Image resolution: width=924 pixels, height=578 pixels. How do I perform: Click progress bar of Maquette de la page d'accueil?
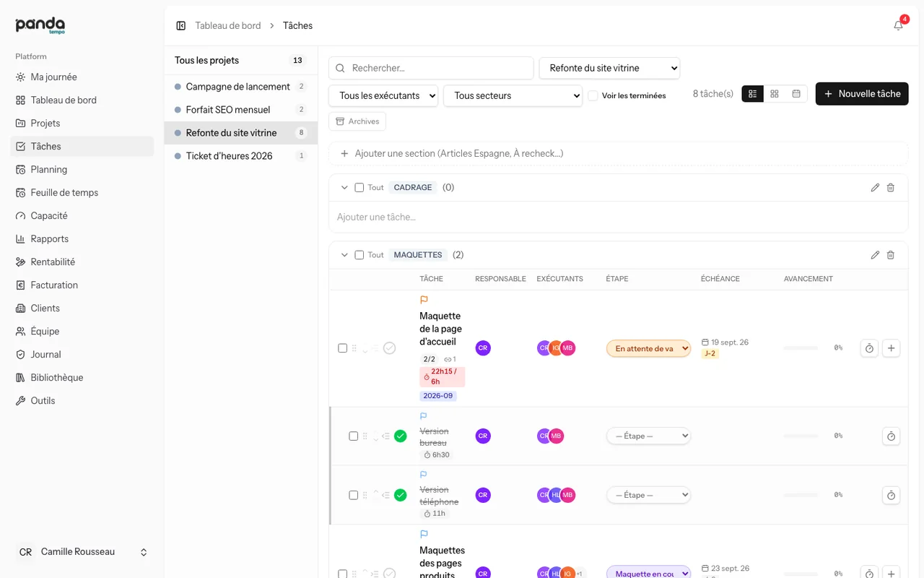[801, 348]
